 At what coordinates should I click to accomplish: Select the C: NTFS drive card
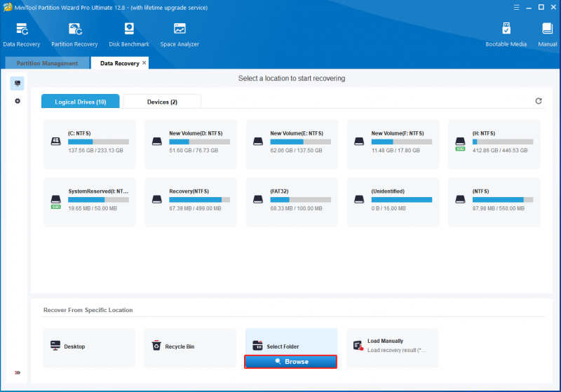(x=90, y=144)
